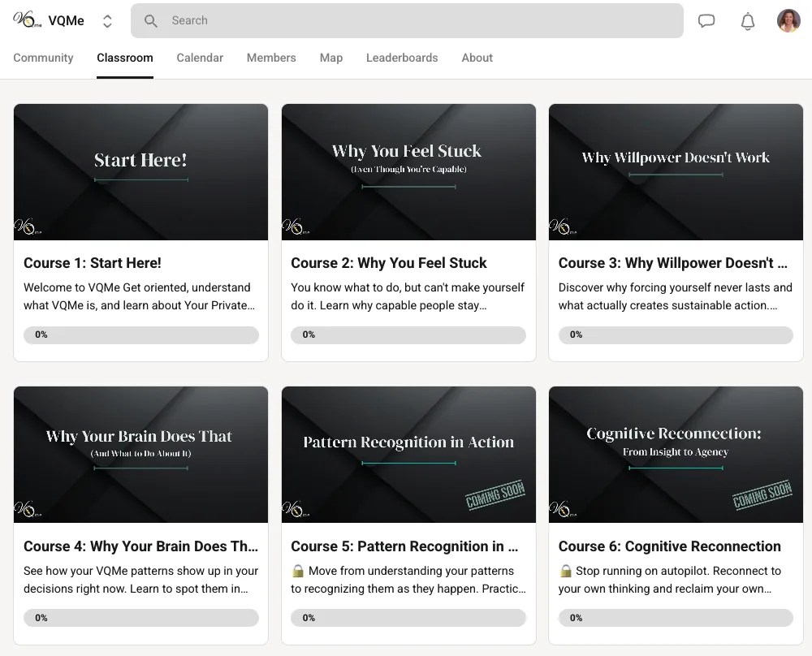Click "Discover why forcing yourself" description
This screenshot has height=656, width=812.
click(x=676, y=296)
